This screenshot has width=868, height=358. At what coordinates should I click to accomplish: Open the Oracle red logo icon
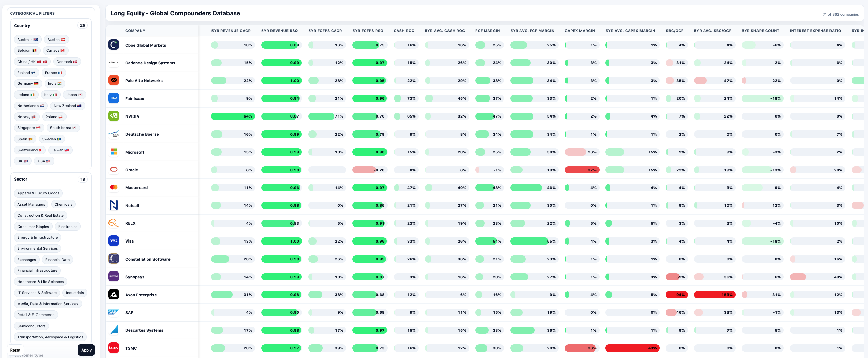point(114,170)
